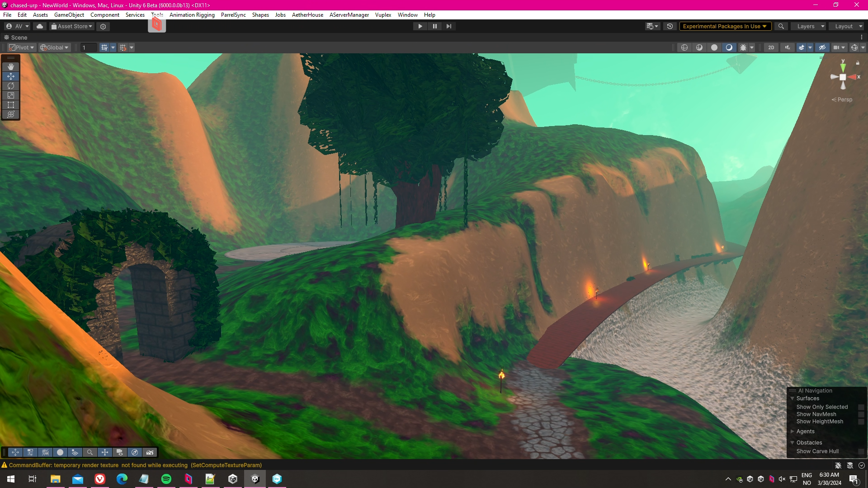The image size is (868, 488).
Task: Enable Show NavMesh checkbox
Action: point(861,414)
